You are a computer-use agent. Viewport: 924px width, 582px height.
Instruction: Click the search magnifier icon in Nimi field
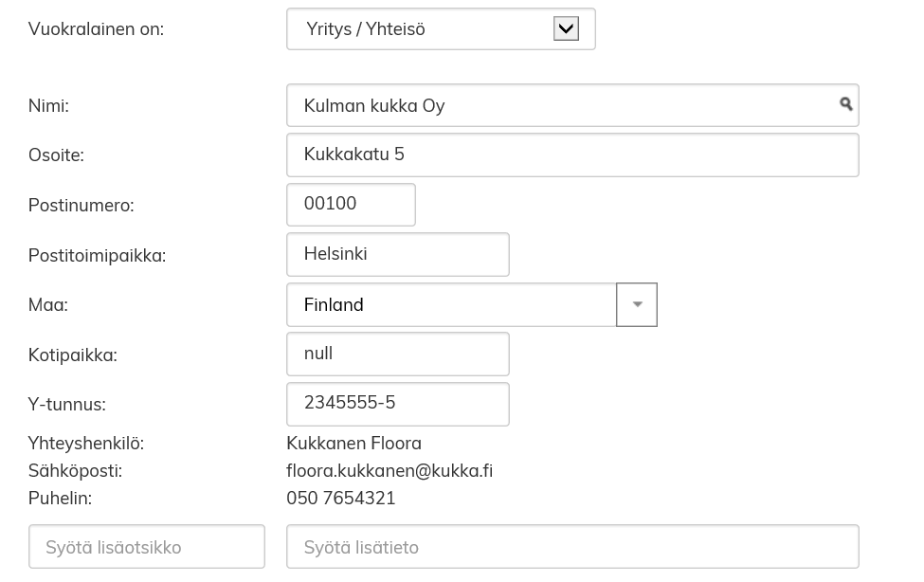point(845,104)
